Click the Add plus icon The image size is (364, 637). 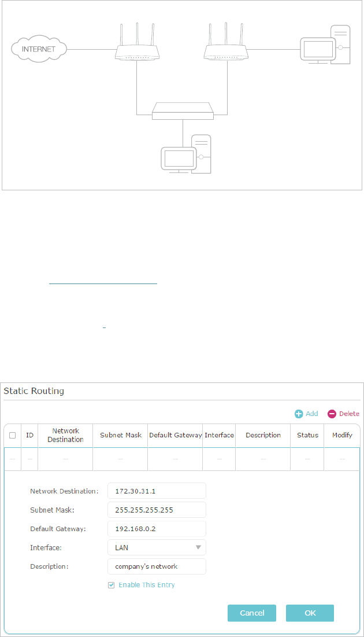click(x=299, y=414)
